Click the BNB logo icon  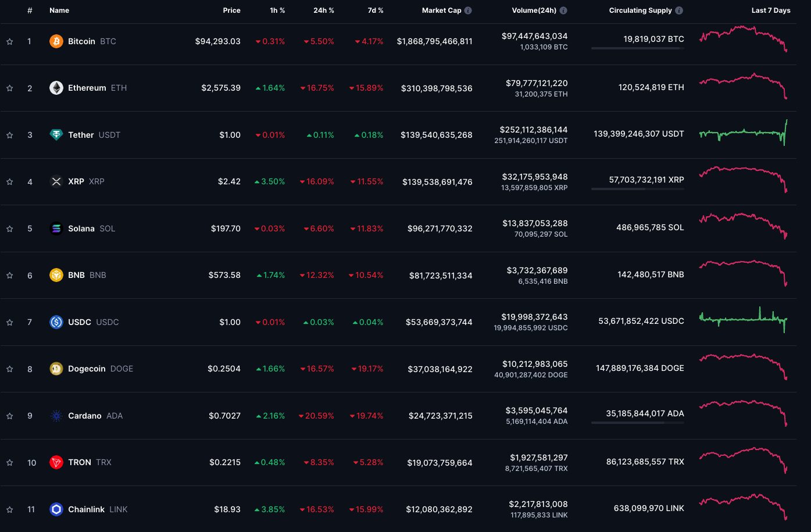(56, 275)
